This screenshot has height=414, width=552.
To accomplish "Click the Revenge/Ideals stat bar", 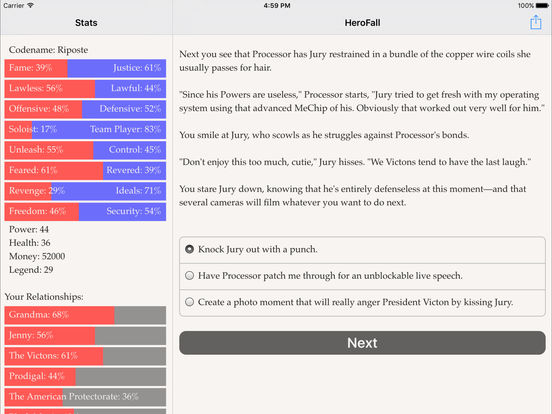I will [85, 191].
